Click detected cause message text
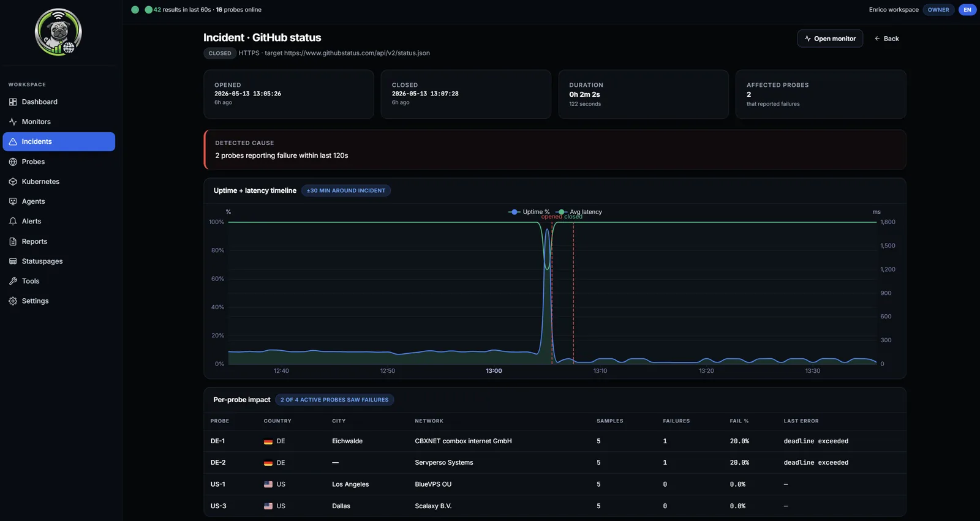This screenshot has width=980, height=521. click(x=282, y=156)
